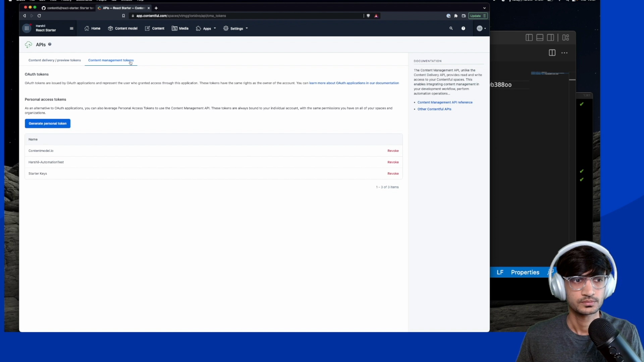This screenshot has width=644, height=362.
Task: Revoke the Harshil-AutomationTest token
Action: point(393,162)
